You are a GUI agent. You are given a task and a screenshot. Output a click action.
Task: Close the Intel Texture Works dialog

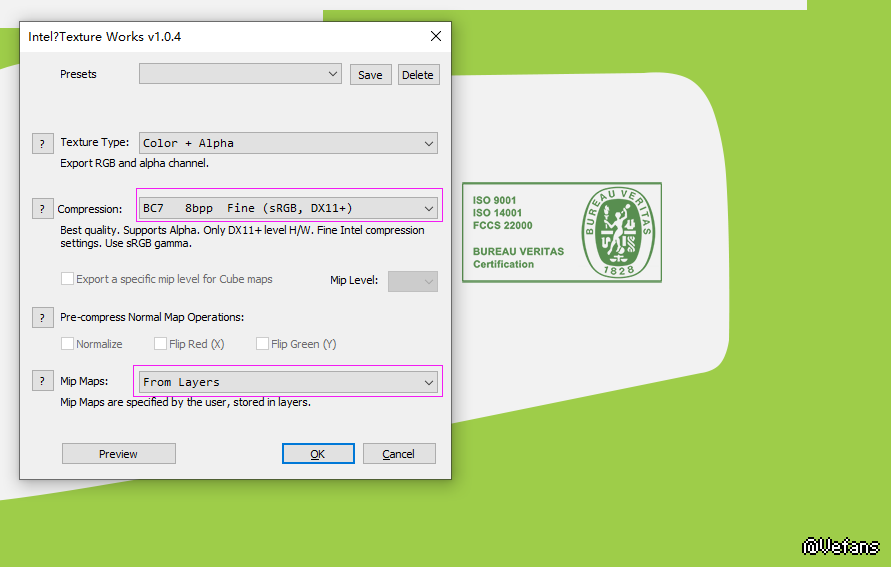pyautogui.click(x=436, y=36)
